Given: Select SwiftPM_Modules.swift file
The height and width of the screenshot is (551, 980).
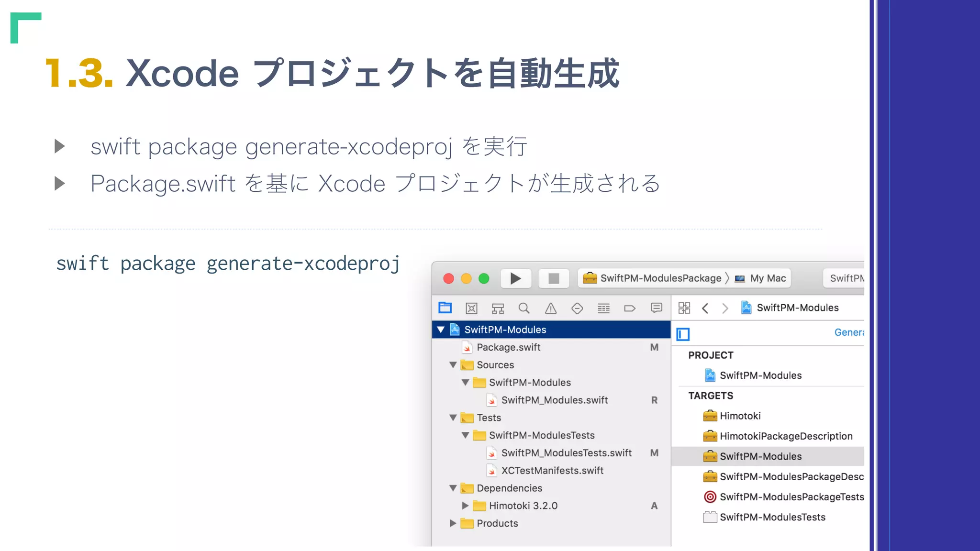Looking at the screenshot, I should (551, 400).
